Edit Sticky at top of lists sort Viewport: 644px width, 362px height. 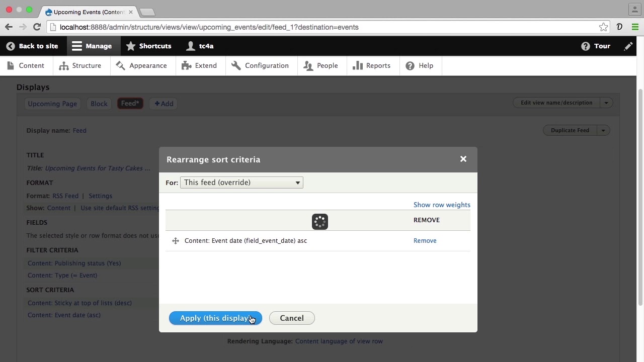point(79,303)
